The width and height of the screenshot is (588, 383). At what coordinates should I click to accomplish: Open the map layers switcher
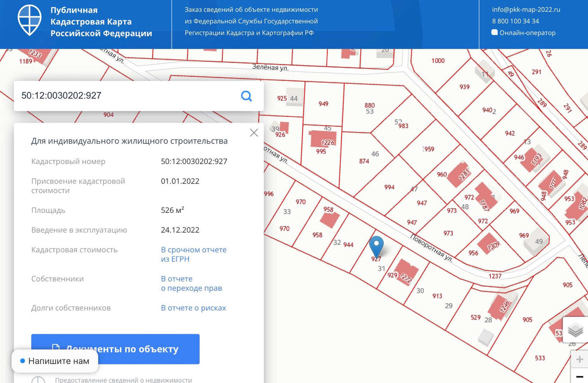tap(575, 330)
